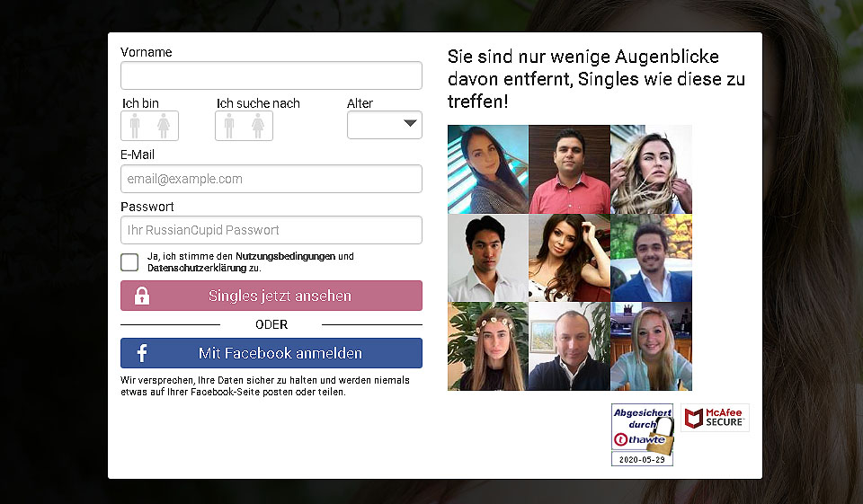
Task: Click the padlock icon on the pink button
Action: [x=142, y=296]
